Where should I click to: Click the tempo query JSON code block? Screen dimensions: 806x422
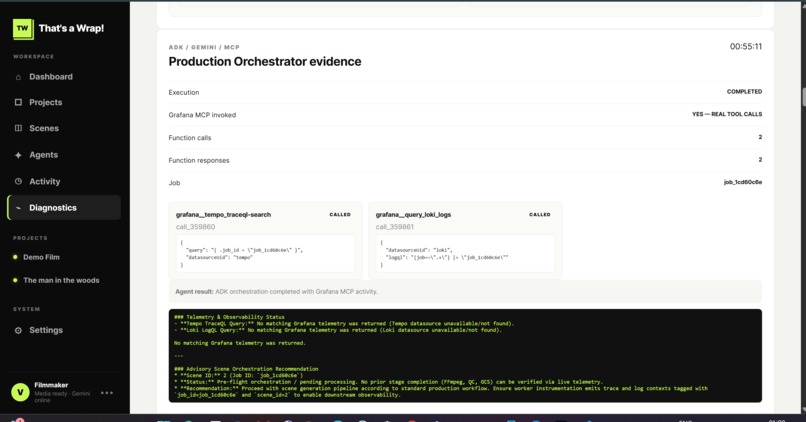click(265, 253)
